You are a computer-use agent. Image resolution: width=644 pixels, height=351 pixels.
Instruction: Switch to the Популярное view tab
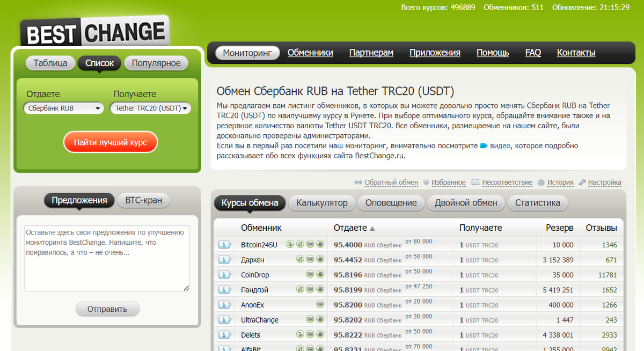156,63
